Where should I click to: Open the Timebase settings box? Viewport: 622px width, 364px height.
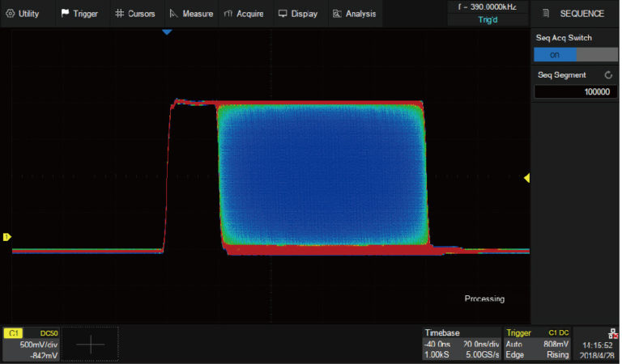coord(461,345)
